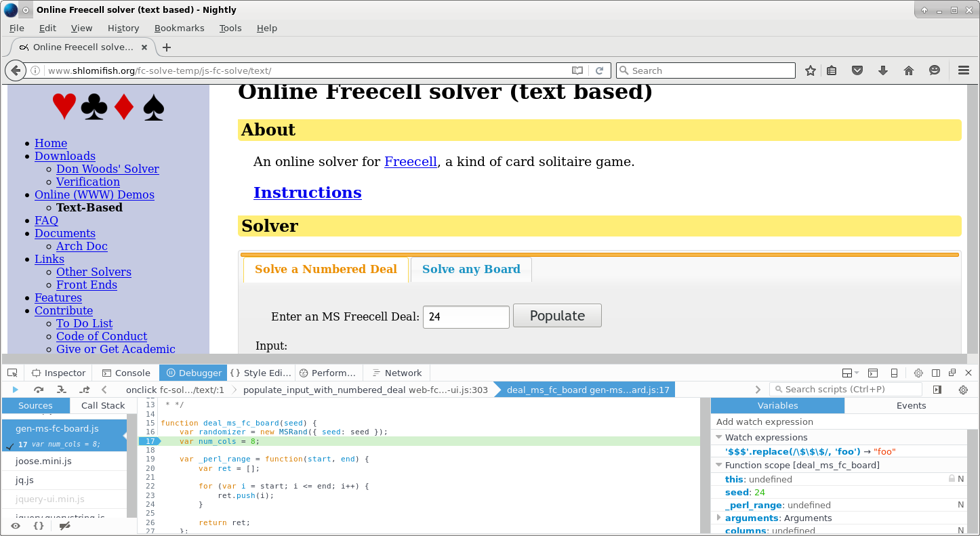
Task: Open the smiley feedback button
Action: click(934, 70)
